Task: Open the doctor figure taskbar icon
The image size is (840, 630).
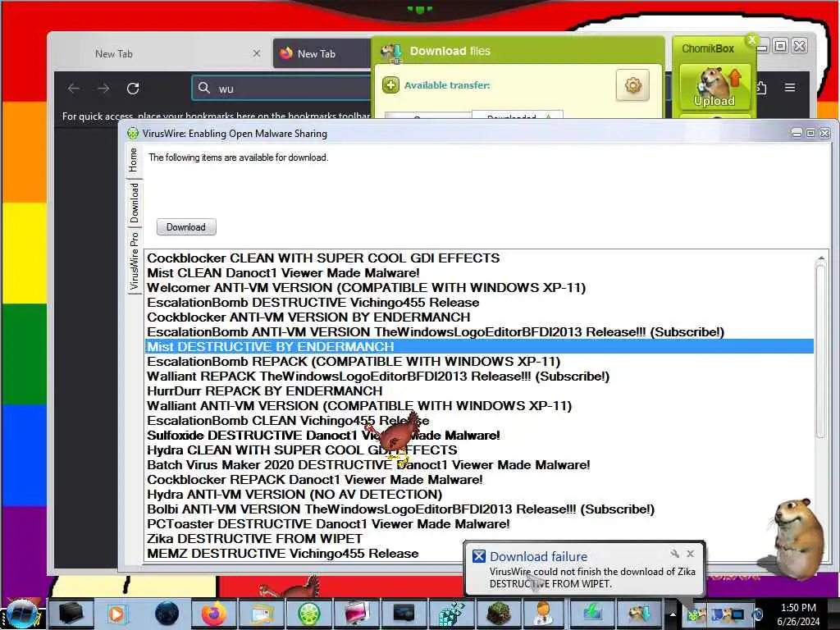Action: coord(544,614)
